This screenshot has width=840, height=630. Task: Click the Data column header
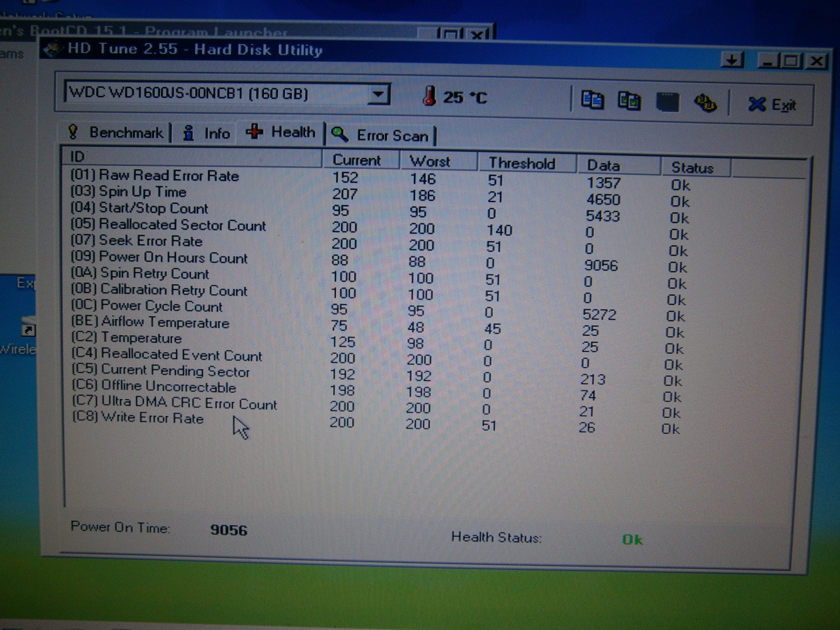[619, 165]
